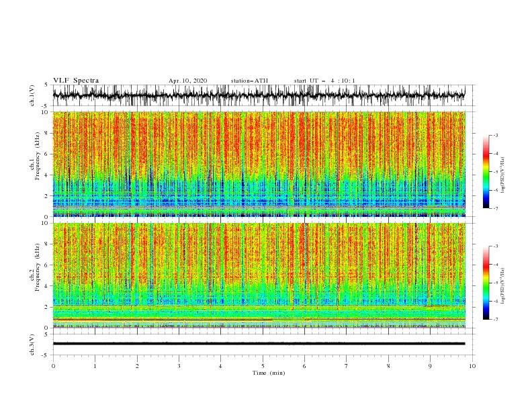Image resolution: width=532 pixels, height=411 pixels.
Task: Click the ch.2 spectrogram panel
Action: coord(259,275)
